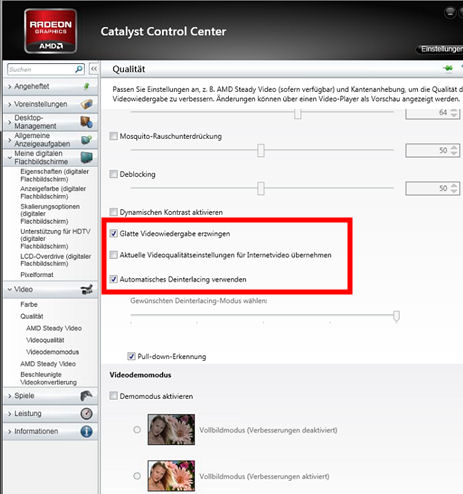Viewport: 463px width, 494px height.
Task: Open the Einstellungen button
Action: point(440,49)
